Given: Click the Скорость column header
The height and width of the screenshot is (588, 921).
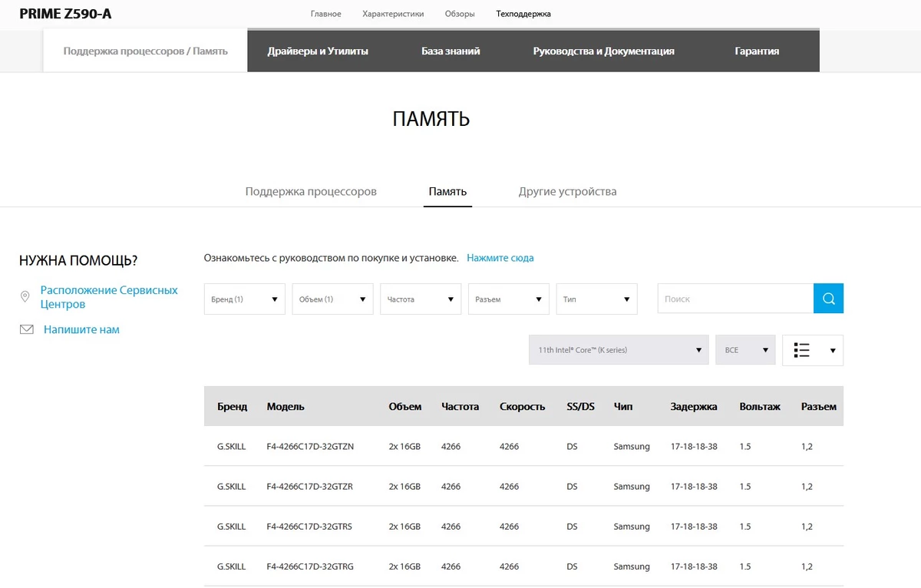Looking at the screenshot, I should click(x=522, y=406).
